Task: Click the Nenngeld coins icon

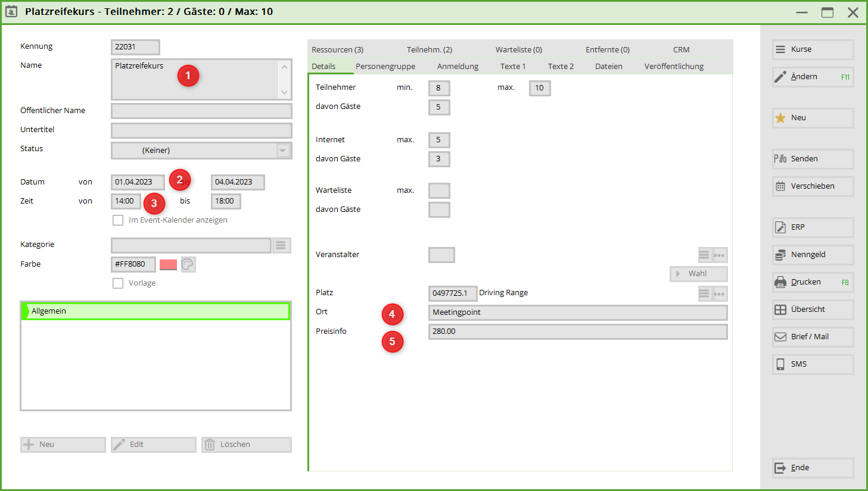Action: (x=780, y=255)
